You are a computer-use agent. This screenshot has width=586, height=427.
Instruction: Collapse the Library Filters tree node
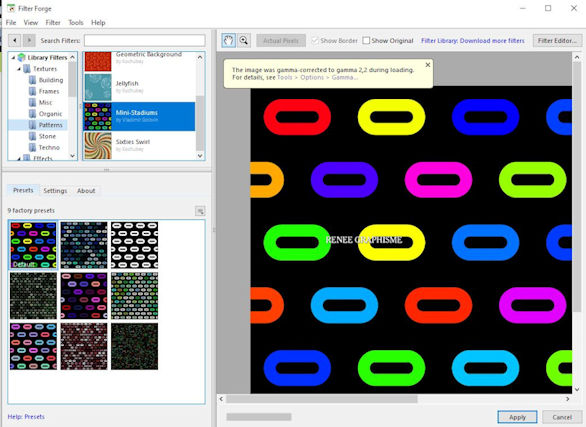pyautogui.click(x=13, y=58)
